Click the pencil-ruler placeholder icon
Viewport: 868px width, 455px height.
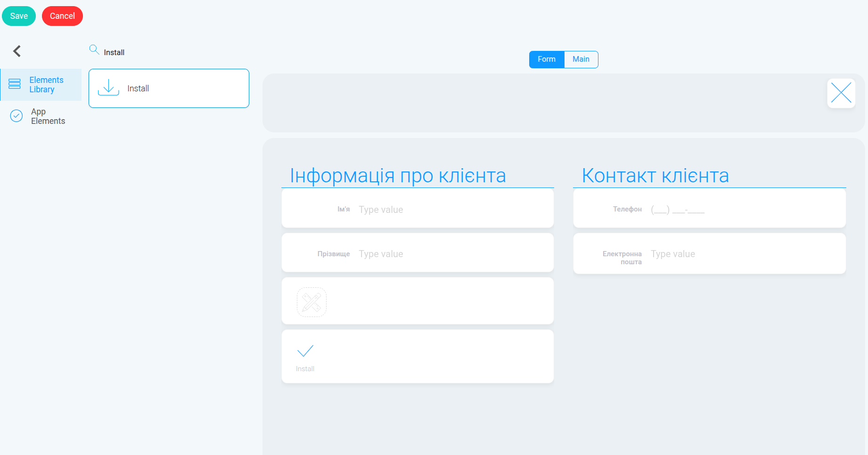pos(311,302)
